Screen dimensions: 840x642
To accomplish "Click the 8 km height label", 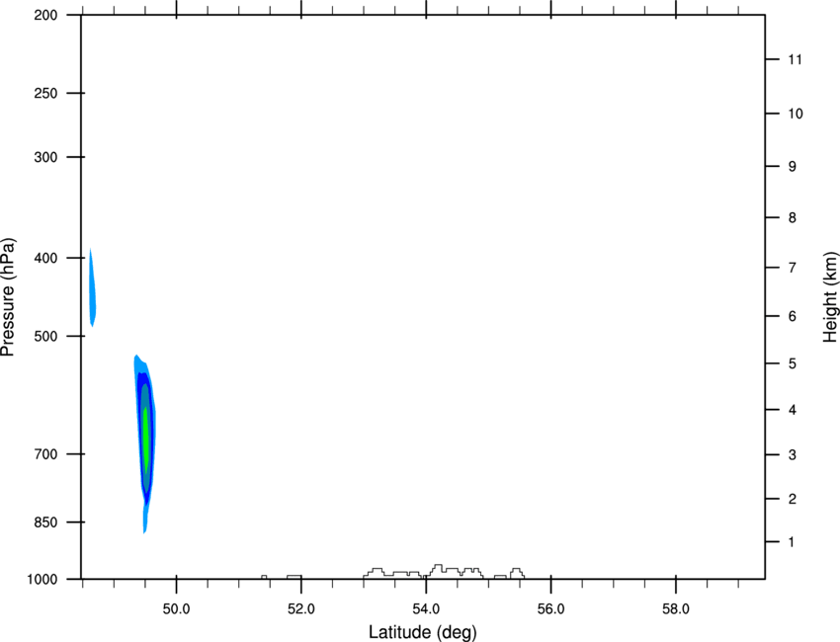I will pos(793,217).
